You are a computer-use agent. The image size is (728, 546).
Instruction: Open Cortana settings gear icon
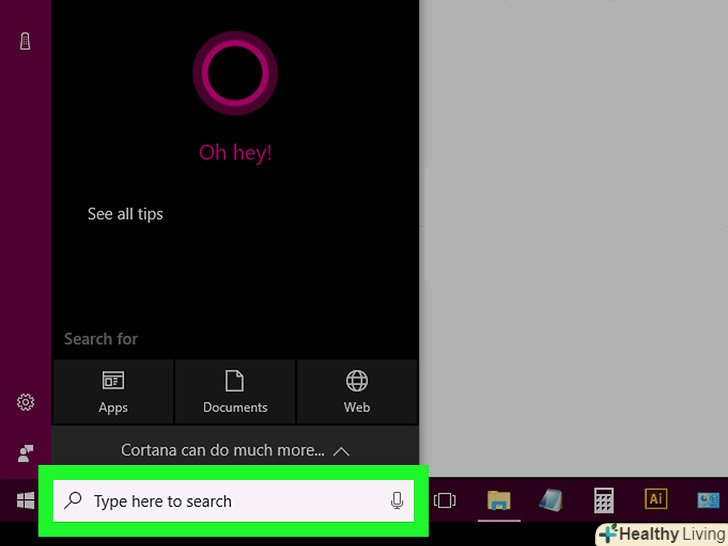26,402
